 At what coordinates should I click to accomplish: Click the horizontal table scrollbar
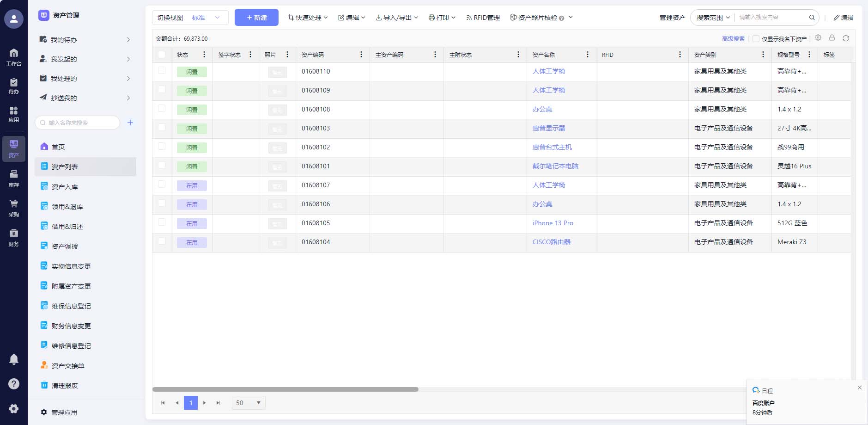click(285, 389)
